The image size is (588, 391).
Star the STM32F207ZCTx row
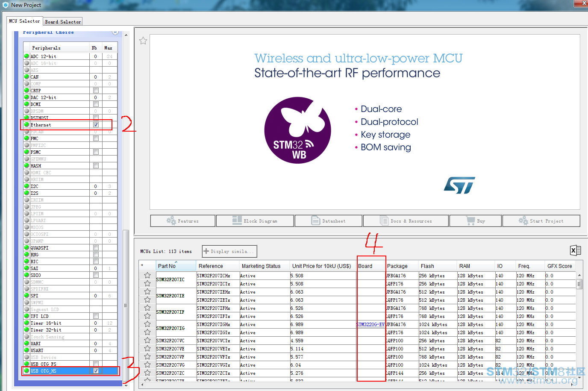(x=147, y=373)
